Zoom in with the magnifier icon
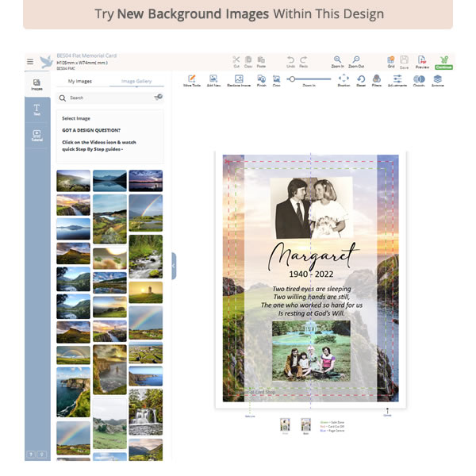The image size is (476, 476). pyautogui.click(x=338, y=60)
